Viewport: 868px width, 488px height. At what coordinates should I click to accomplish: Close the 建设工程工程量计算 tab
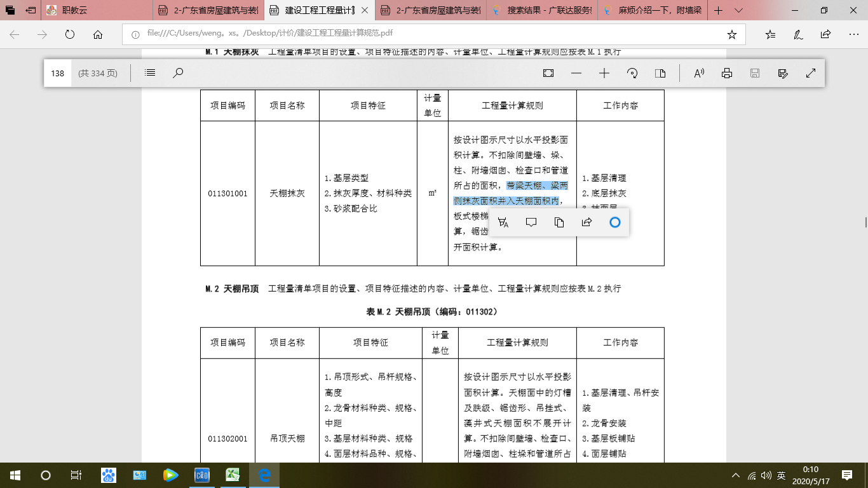coord(364,11)
